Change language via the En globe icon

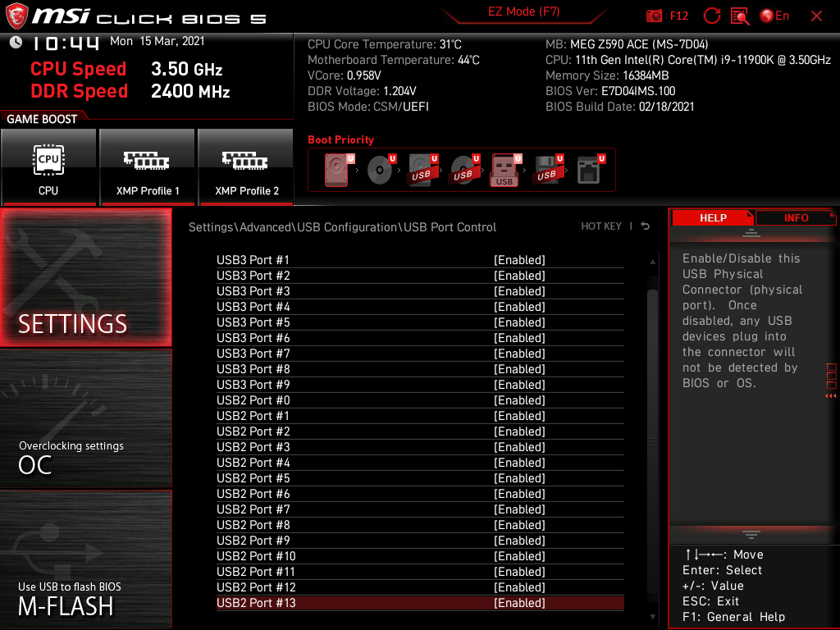pyautogui.click(x=774, y=16)
